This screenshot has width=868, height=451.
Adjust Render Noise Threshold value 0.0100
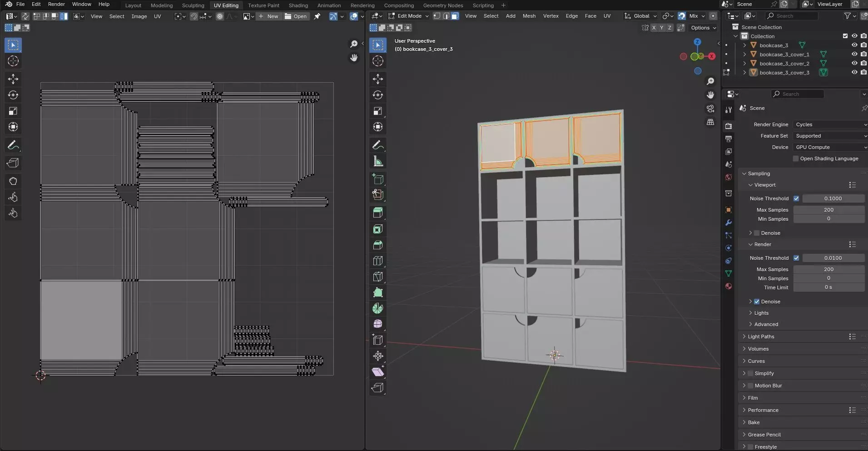833,258
